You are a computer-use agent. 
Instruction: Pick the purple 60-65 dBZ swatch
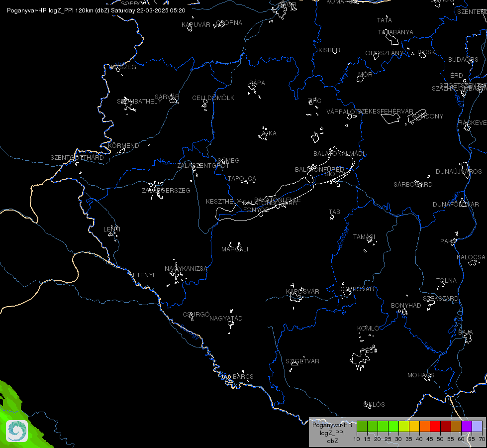[466, 426]
